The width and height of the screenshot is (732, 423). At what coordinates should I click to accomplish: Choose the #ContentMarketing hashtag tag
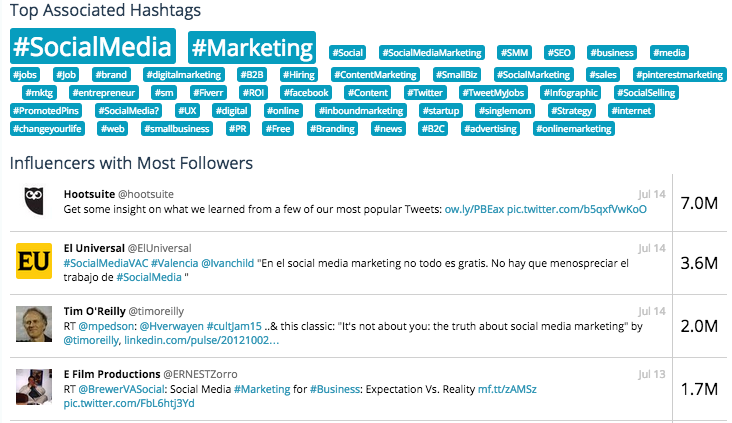tap(376, 74)
